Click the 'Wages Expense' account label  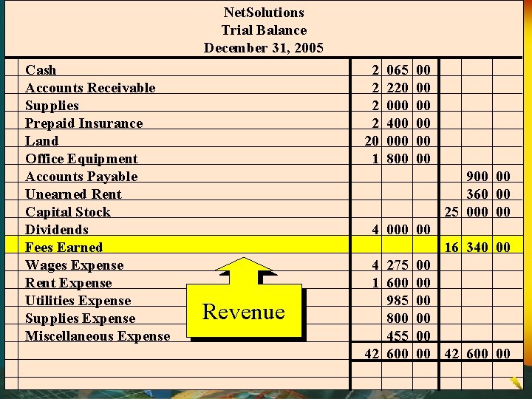click(75, 265)
